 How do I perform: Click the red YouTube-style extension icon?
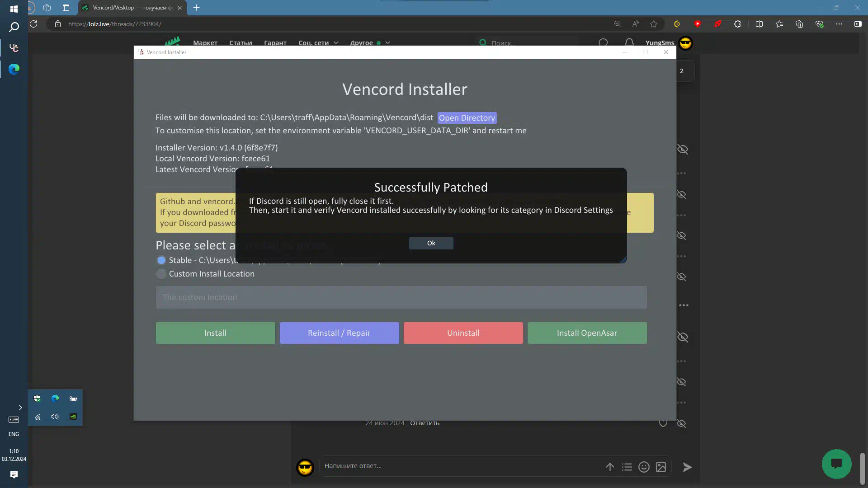point(697,24)
